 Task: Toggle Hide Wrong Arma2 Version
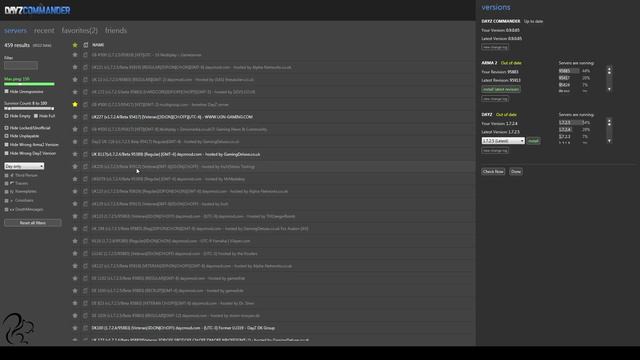tap(7, 144)
